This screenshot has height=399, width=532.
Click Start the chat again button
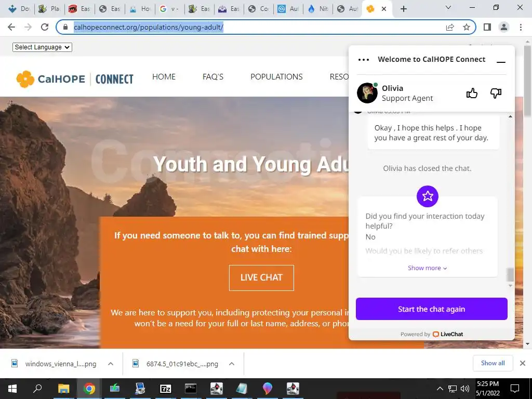point(431,309)
